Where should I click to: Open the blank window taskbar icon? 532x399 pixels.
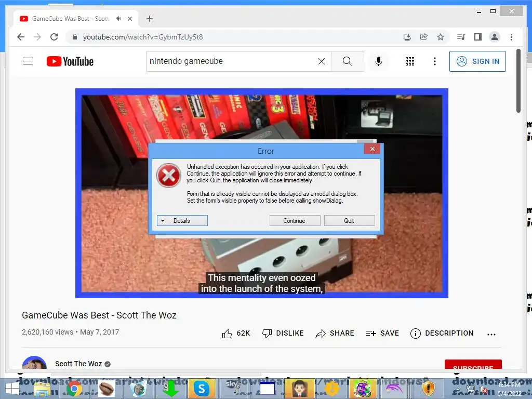click(x=268, y=389)
